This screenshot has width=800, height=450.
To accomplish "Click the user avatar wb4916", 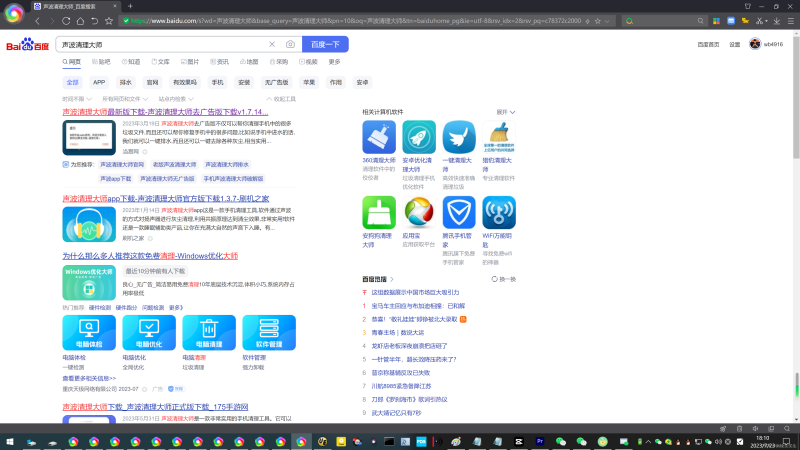I will 755,44.
